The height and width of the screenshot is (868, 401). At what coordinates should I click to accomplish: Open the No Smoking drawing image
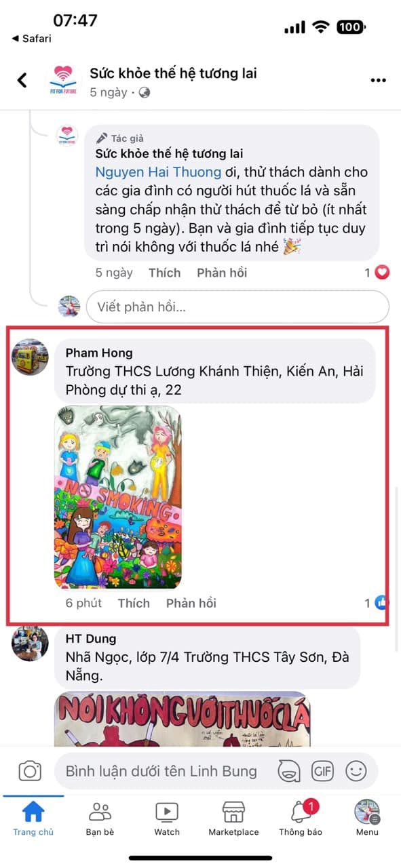118,497
